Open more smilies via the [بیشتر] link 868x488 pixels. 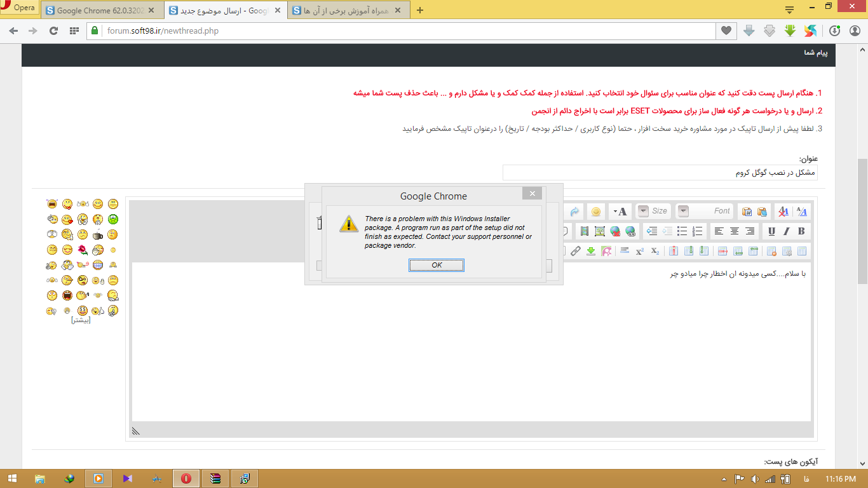pyautogui.click(x=81, y=320)
